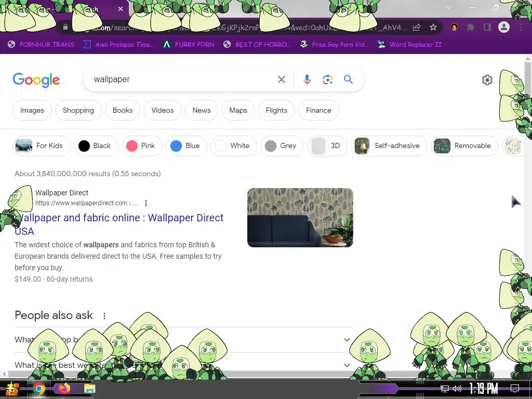Go to Google home via the logo
532x399 pixels.
pos(36,80)
